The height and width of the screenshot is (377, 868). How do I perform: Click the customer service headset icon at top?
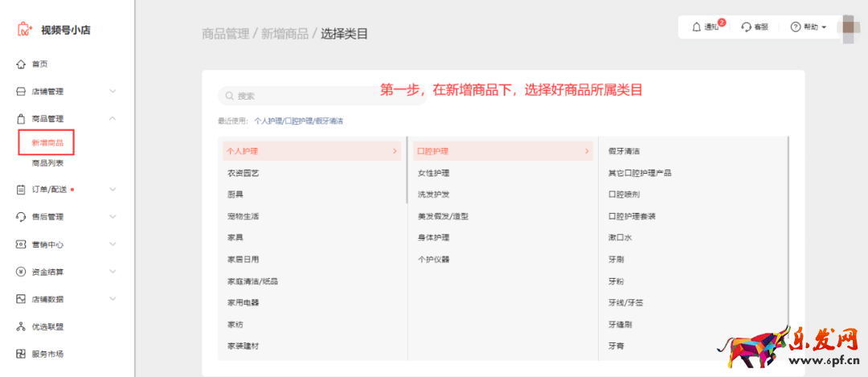tap(747, 27)
